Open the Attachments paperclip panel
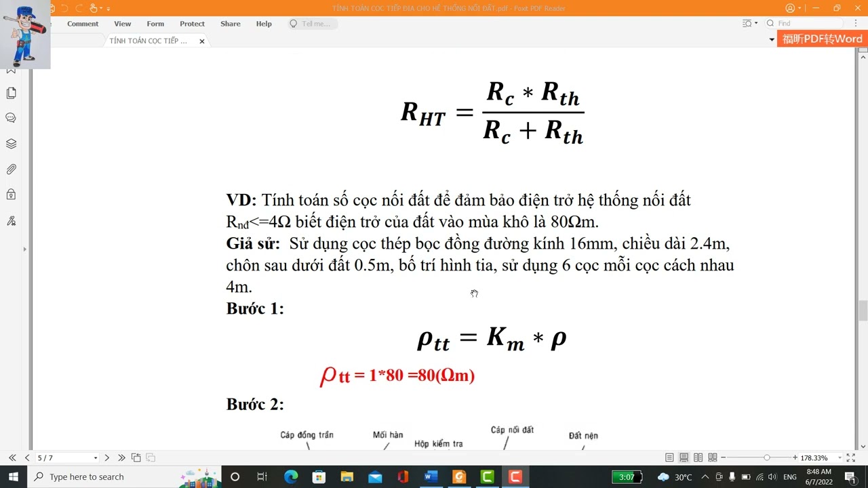This screenshot has width=868, height=488. click(11, 169)
